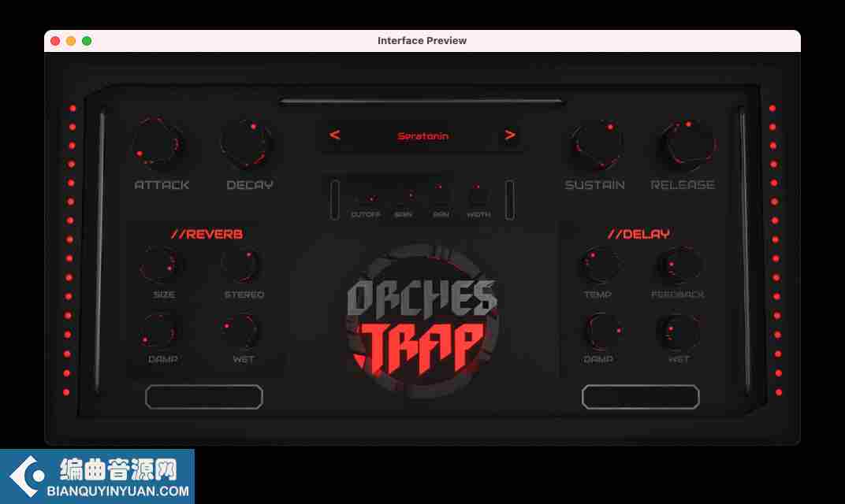Click the Delay Damp knob
This screenshot has height=504, width=845.
coord(602,331)
